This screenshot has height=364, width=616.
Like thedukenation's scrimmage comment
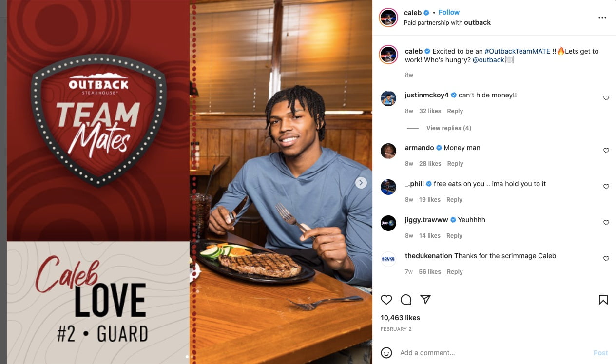point(606,259)
